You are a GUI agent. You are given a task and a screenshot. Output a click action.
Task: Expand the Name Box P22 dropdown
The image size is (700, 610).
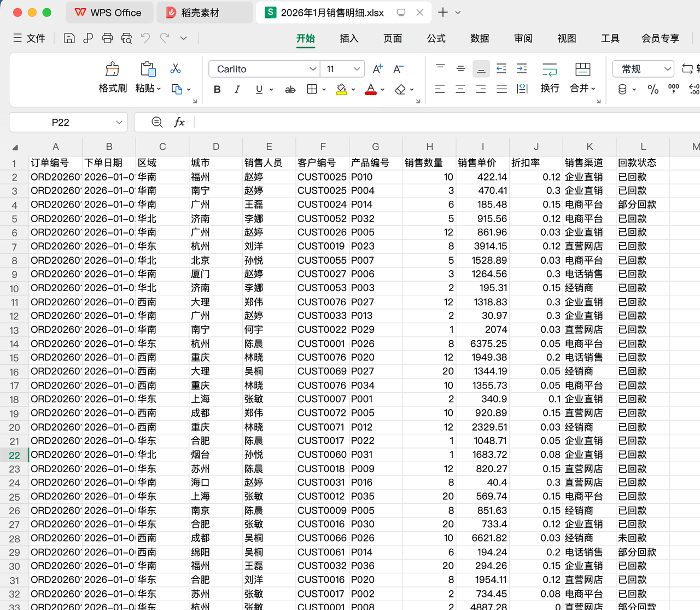click(119, 122)
